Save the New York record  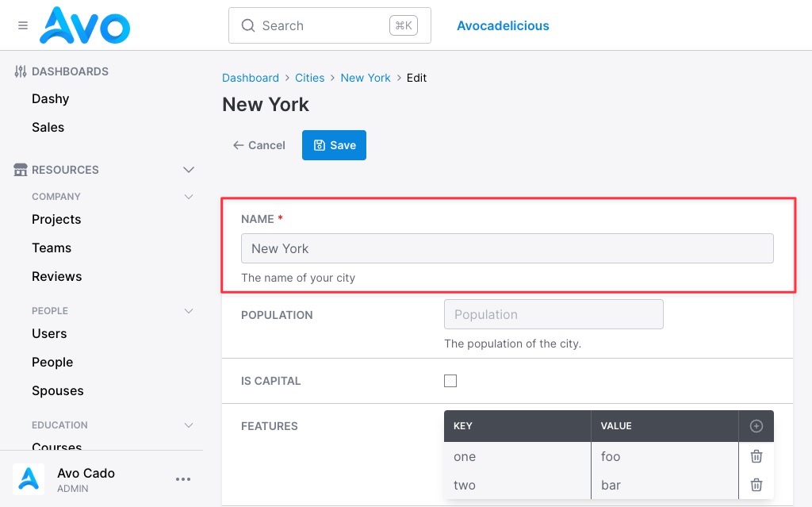tap(334, 145)
